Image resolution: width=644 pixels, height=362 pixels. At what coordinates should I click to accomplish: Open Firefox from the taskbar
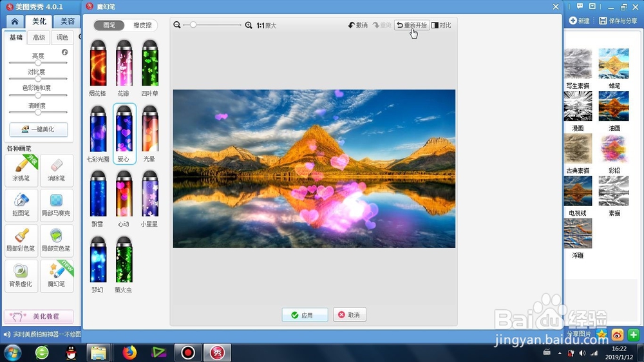(x=129, y=352)
